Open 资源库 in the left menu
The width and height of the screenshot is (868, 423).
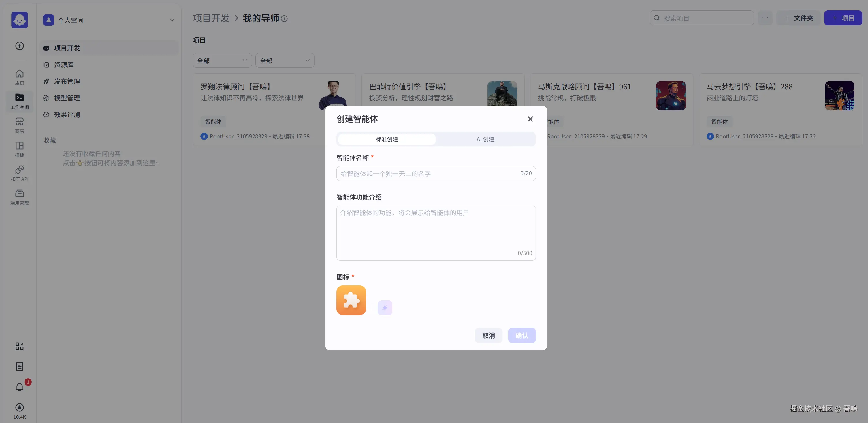click(64, 65)
